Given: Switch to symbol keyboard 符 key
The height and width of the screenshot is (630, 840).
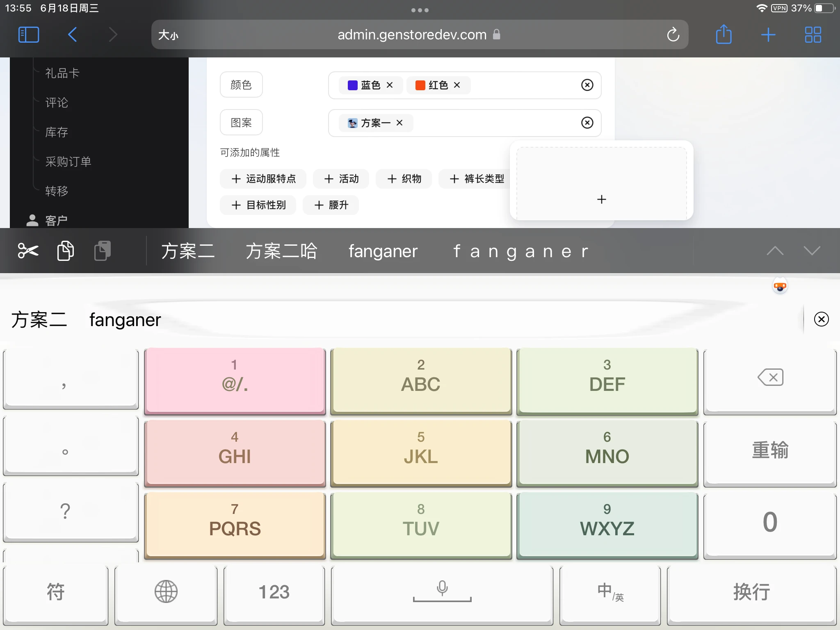Looking at the screenshot, I should (x=55, y=591).
